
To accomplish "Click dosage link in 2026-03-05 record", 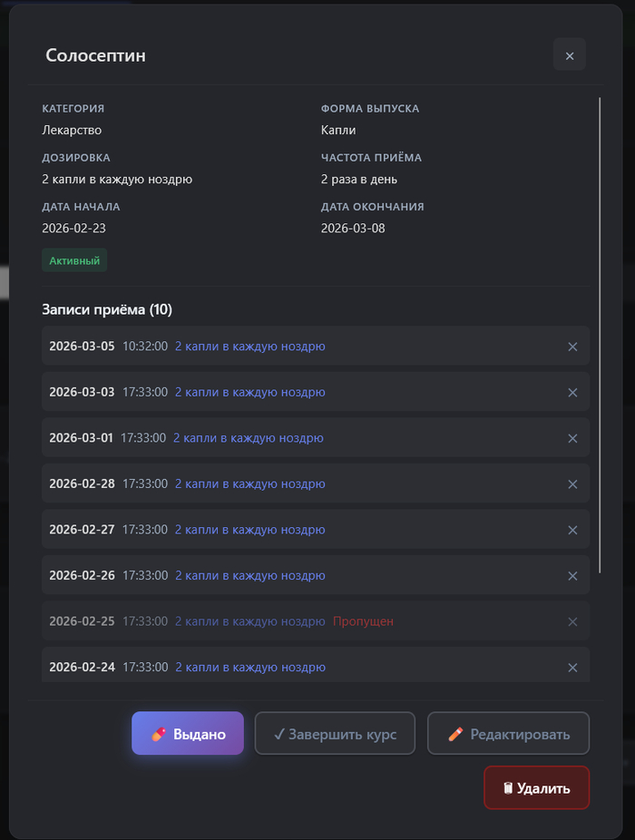I will (249, 347).
